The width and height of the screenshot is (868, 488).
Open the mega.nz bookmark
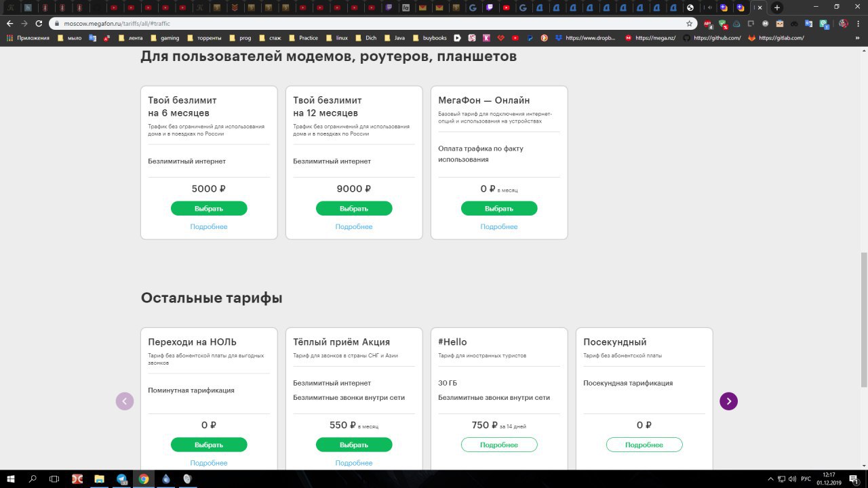click(x=650, y=38)
